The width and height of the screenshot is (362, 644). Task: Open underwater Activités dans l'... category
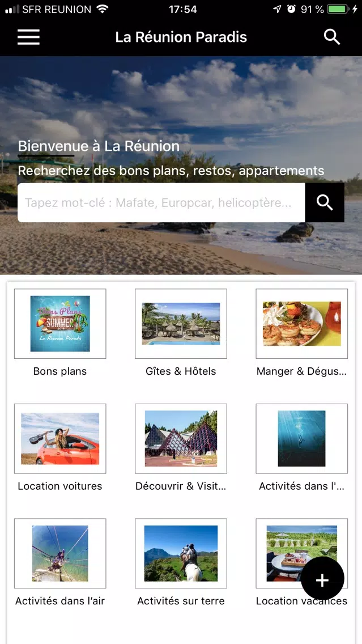tap(301, 438)
